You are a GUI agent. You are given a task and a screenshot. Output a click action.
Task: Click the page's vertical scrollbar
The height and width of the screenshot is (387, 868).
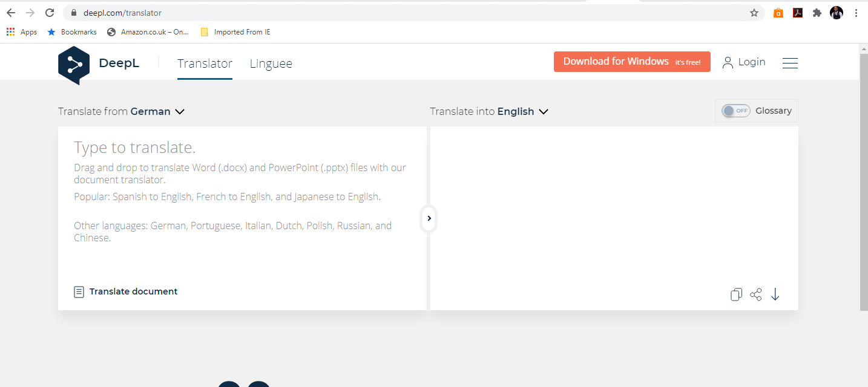coord(864,181)
